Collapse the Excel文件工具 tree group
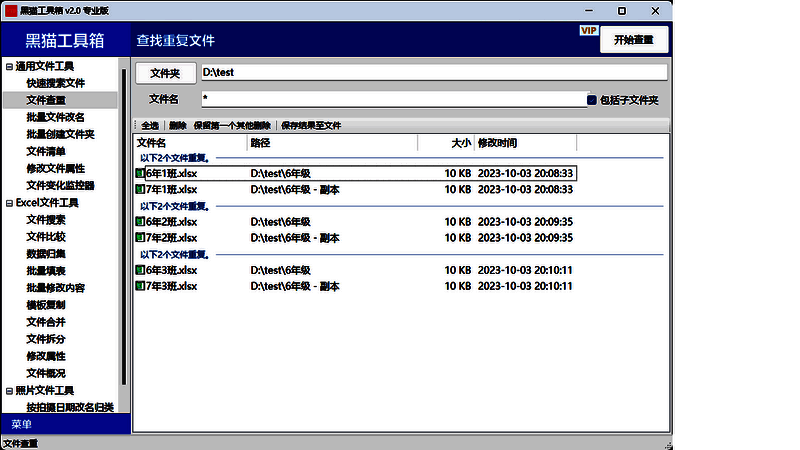The height and width of the screenshot is (450, 800). [9, 203]
